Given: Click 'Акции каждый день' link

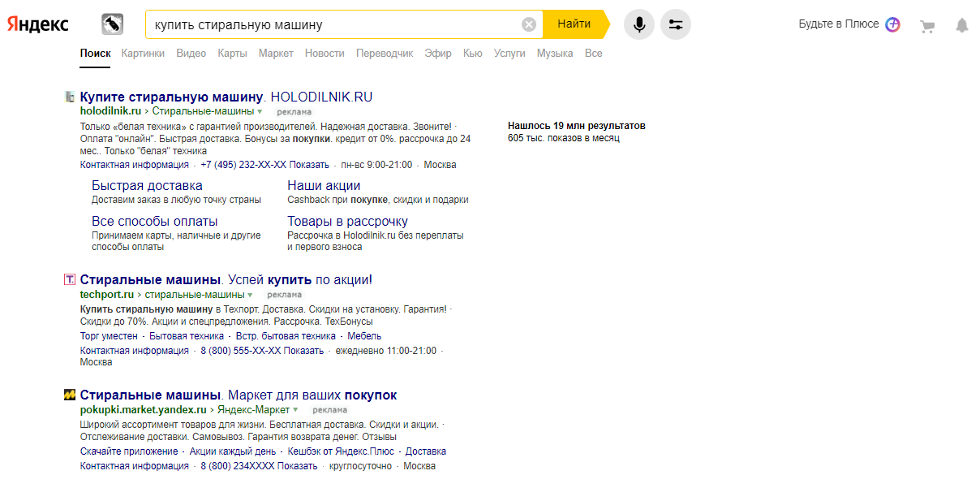Looking at the screenshot, I should tap(233, 451).
